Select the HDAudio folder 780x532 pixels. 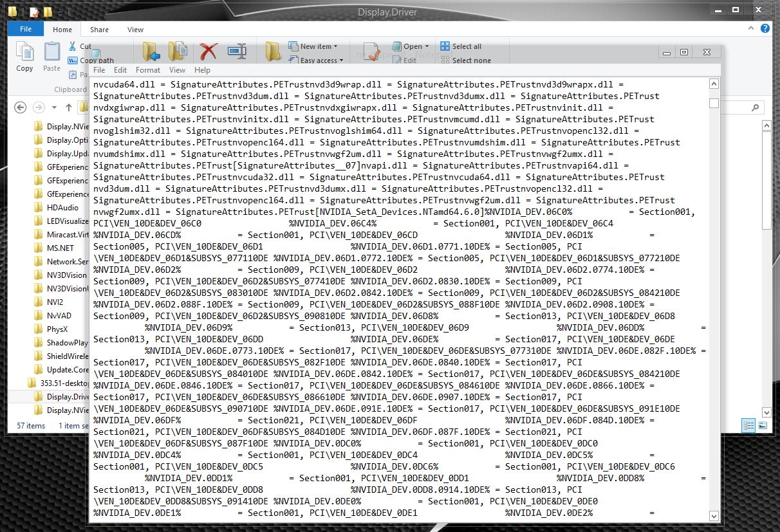click(x=57, y=207)
